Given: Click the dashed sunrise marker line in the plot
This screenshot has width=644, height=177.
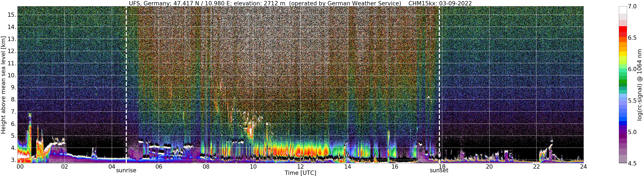Looking at the screenshot, I should tap(126, 85).
